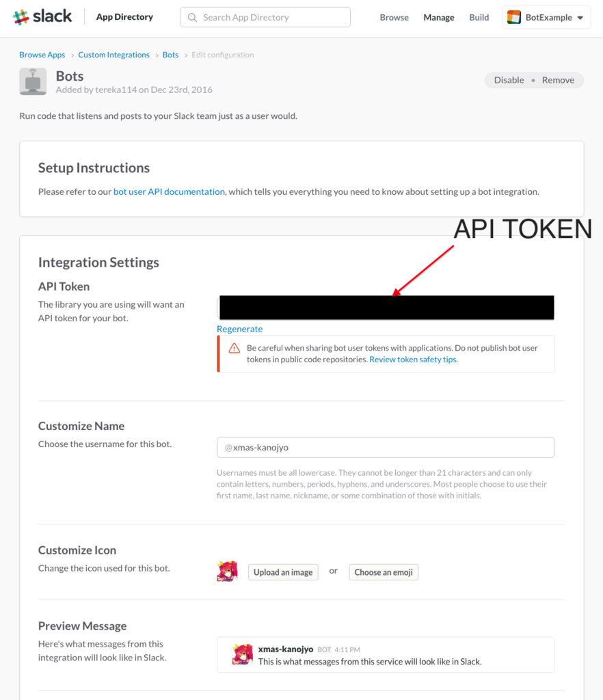Click the API token field
This screenshot has width=603, height=700.
click(386, 308)
